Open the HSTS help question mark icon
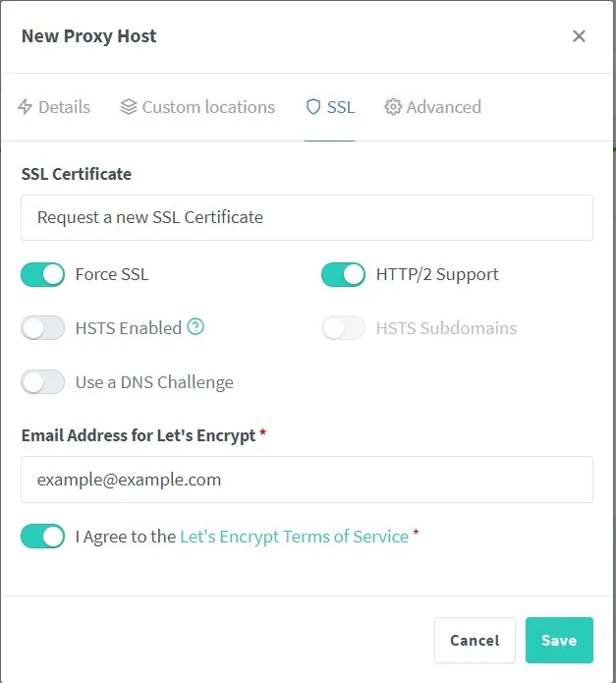This screenshot has width=616, height=683. click(196, 326)
